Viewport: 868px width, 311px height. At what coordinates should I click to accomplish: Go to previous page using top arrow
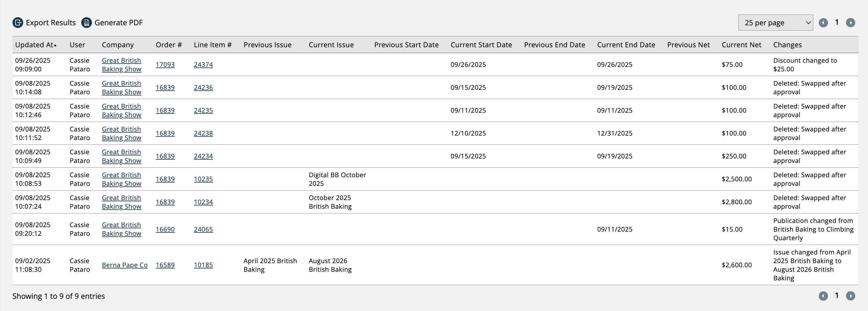coord(823,23)
